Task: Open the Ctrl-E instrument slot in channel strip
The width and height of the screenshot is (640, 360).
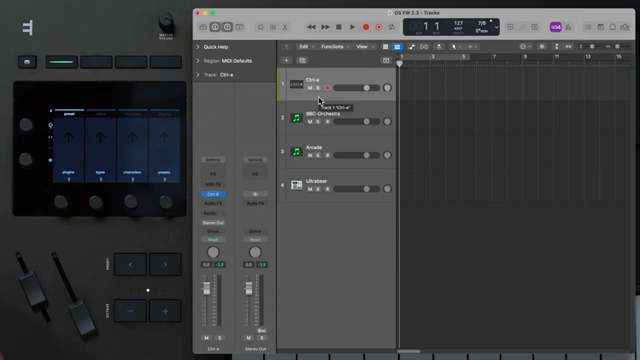Action: pos(213,194)
